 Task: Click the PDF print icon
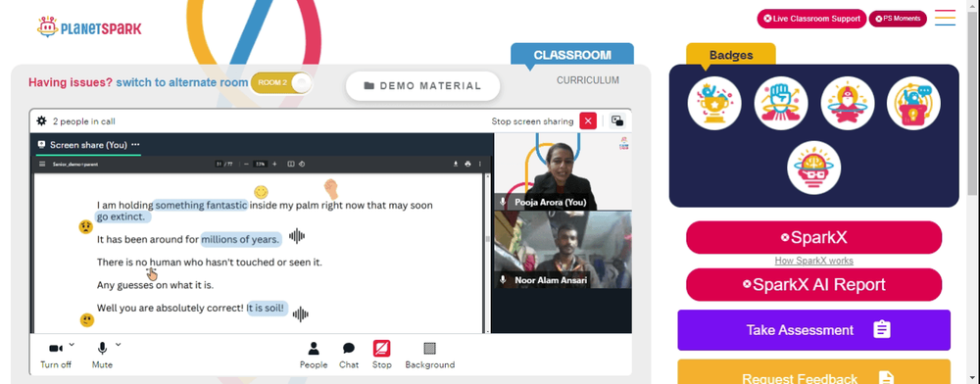click(x=467, y=165)
